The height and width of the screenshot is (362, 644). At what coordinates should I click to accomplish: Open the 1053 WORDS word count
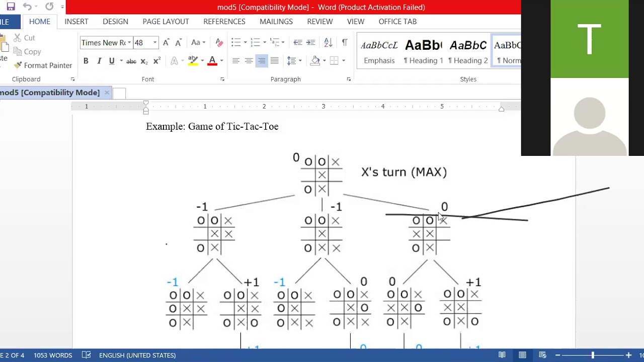[x=53, y=355]
